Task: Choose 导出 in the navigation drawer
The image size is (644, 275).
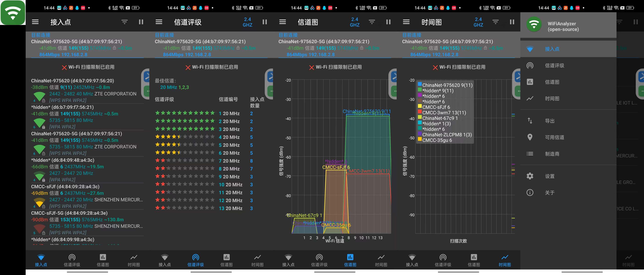Action: pos(568,121)
